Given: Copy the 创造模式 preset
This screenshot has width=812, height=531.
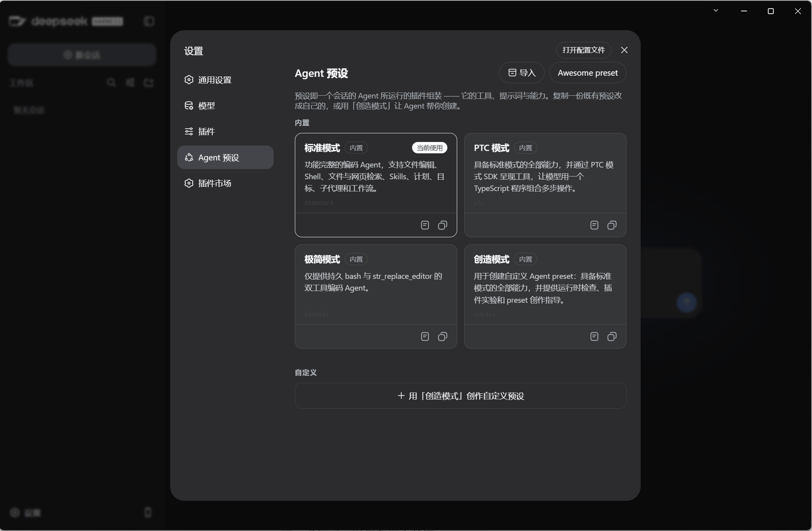Looking at the screenshot, I should (x=612, y=336).
